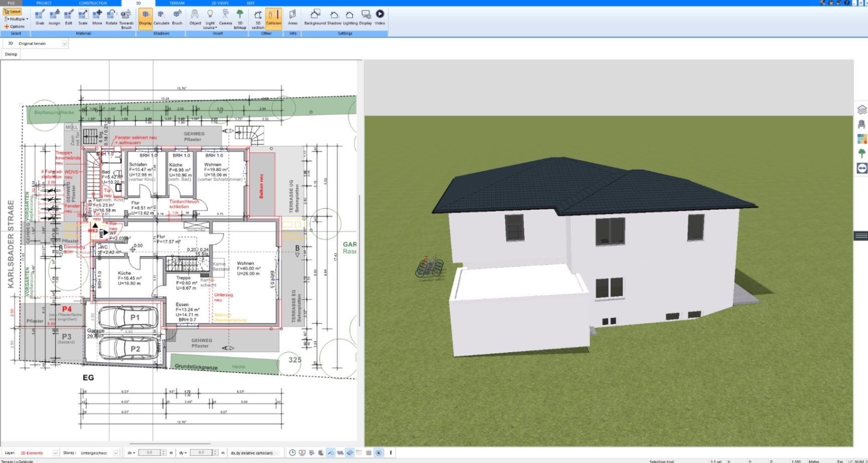The height and width of the screenshot is (463, 868).
Task: Toggle the highlighted layer plane icon
Action: point(350,453)
